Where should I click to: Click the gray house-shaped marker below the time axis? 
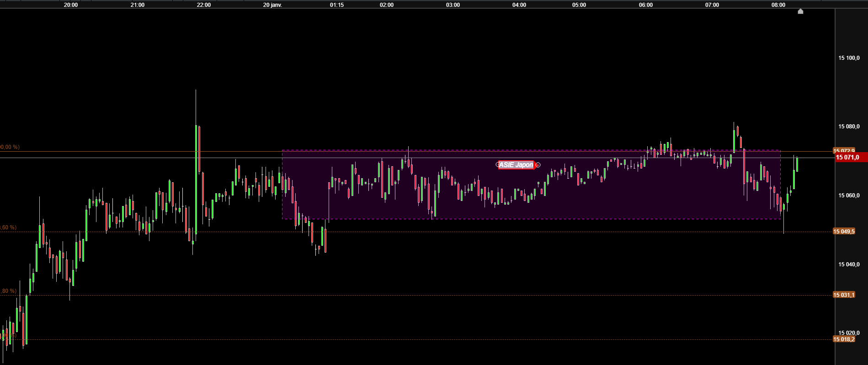pos(800,11)
